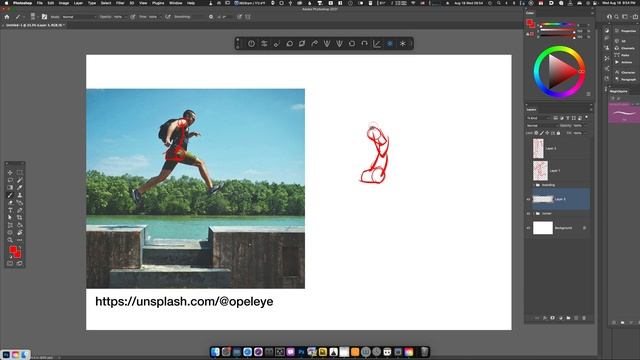Open the three-dots Edit Toolbar button
640x360 pixels.
point(20,240)
